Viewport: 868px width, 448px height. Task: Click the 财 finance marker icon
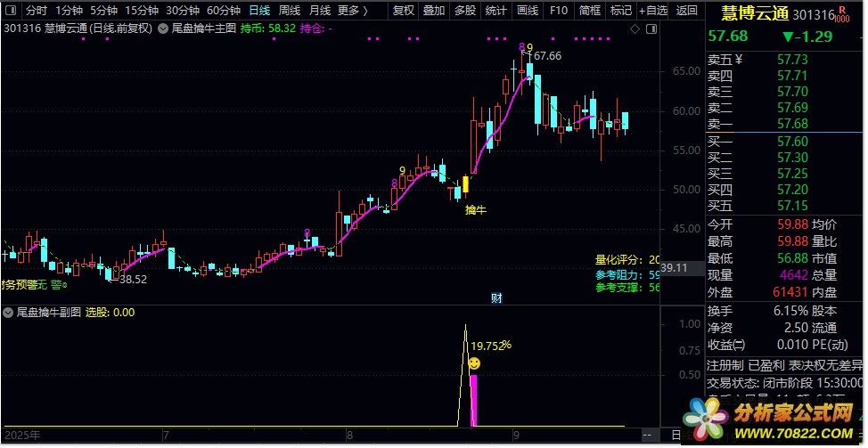click(x=496, y=298)
